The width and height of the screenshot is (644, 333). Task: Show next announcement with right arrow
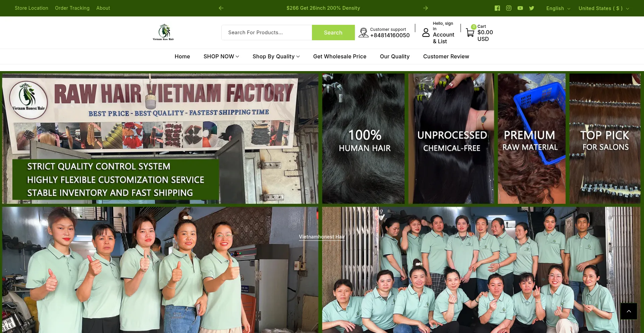pos(426,8)
